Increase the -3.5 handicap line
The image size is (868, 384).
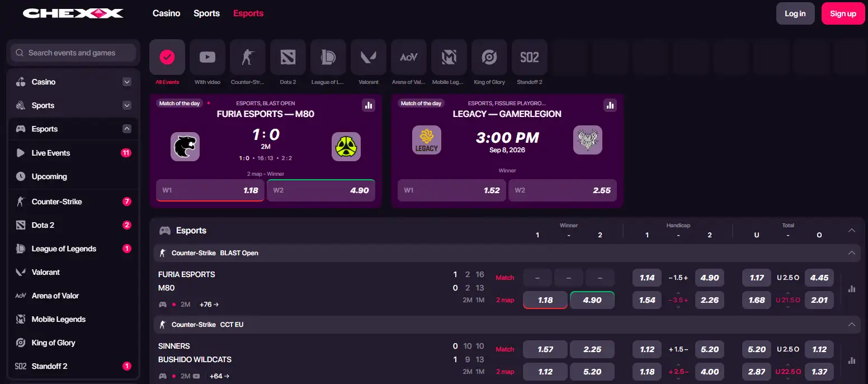(x=678, y=293)
